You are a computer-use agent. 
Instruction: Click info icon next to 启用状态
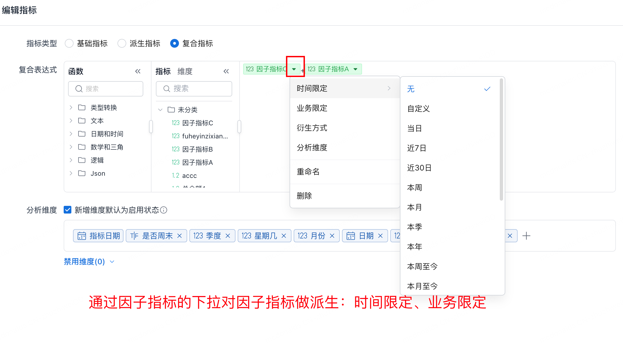164,210
